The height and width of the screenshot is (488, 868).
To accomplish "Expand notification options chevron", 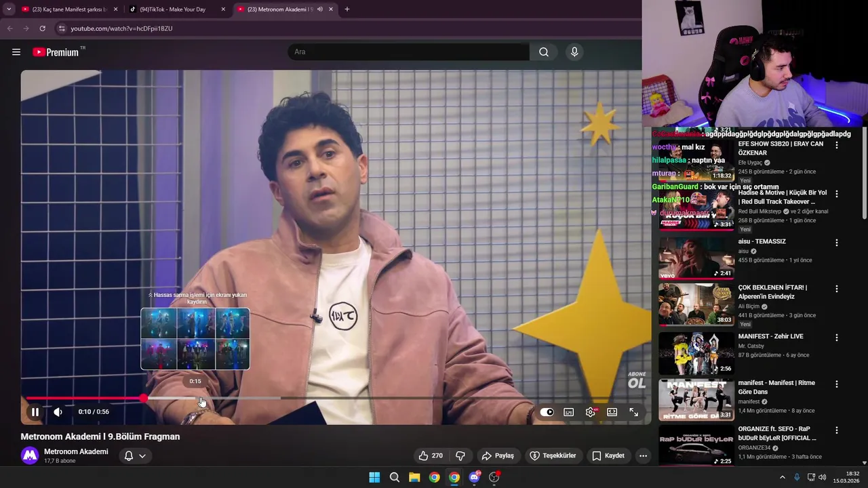I will 142,455.
